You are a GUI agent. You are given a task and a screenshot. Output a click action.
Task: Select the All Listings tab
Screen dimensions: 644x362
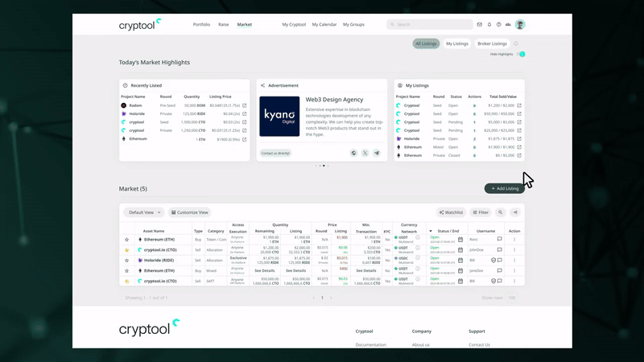click(x=426, y=43)
